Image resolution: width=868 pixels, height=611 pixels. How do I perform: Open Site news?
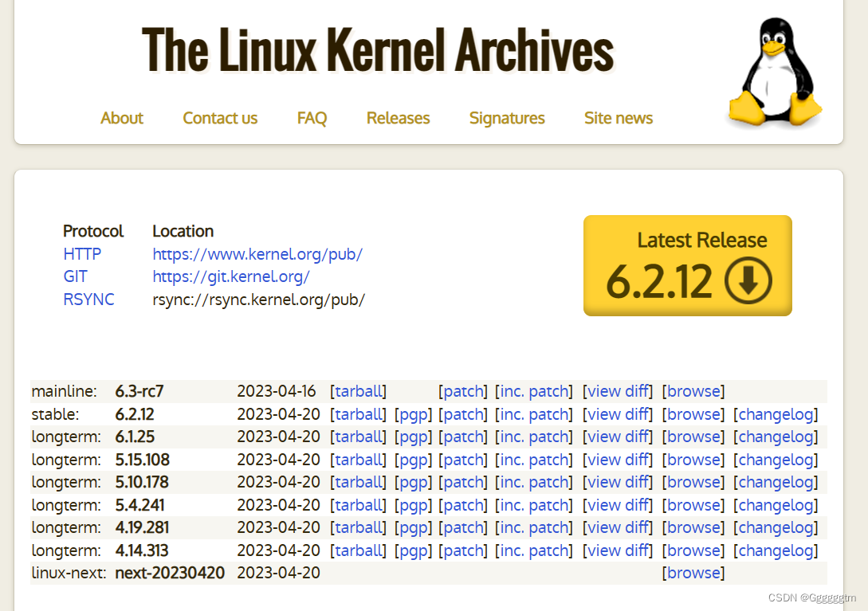coord(619,118)
